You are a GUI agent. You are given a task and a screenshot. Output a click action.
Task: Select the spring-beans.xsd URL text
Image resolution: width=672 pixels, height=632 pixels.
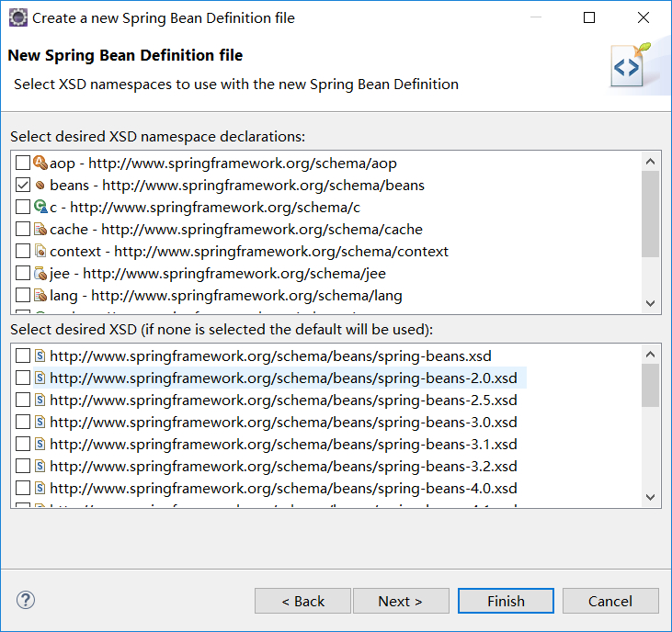pos(270,356)
